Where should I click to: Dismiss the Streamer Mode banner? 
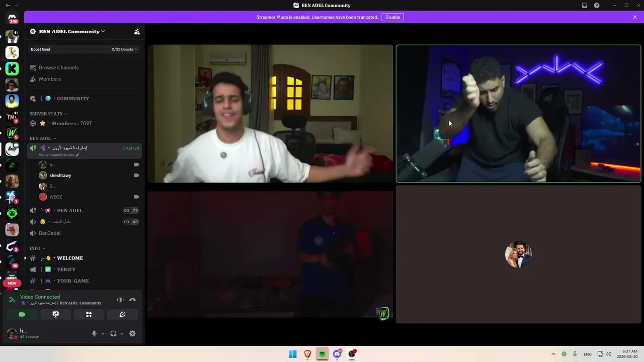click(635, 17)
